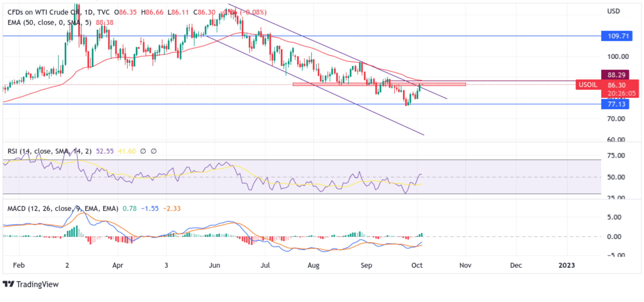Click the Apr label on time axis

point(118,265)
